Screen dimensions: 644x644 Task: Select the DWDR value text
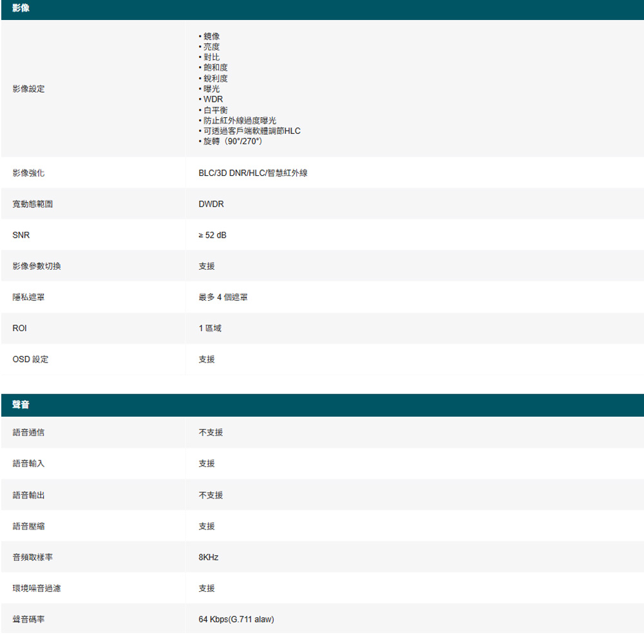pos(211,204)
